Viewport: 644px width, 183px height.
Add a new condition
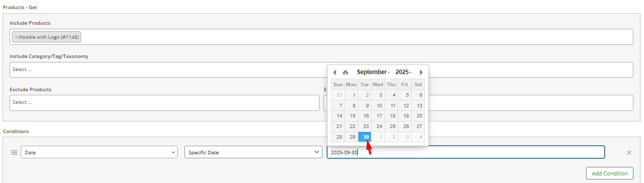click(610, 173)
